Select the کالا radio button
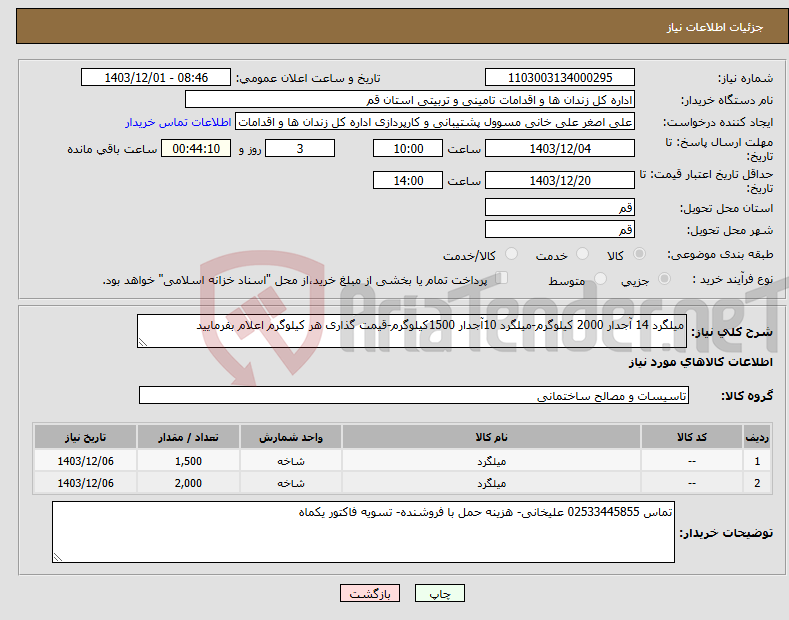The width and height of the screenshot is (789, 620). (640, 254)
